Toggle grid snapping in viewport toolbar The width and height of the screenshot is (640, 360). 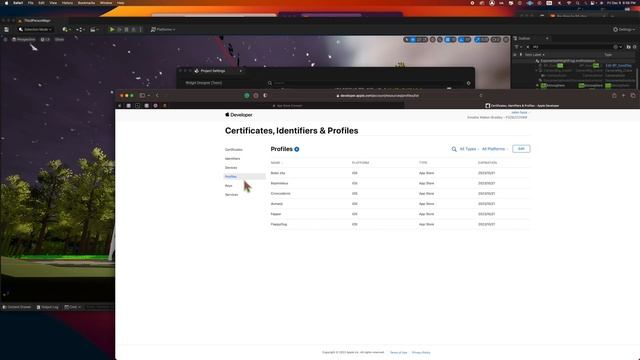tap(448, 40)
